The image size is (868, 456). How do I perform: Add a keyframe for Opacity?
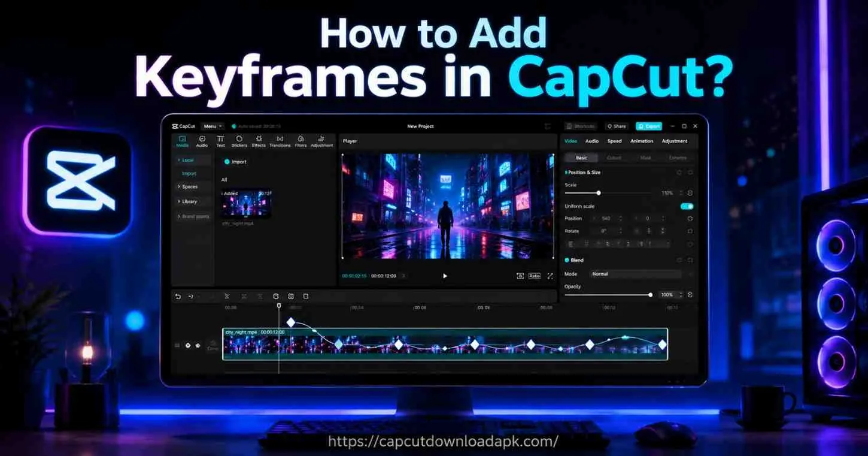coord(690,295)
